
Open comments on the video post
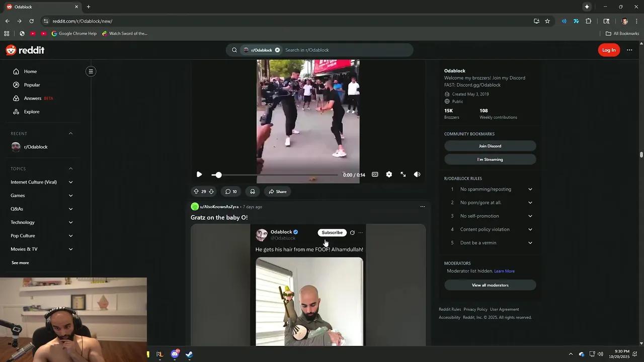coord(231,192)
